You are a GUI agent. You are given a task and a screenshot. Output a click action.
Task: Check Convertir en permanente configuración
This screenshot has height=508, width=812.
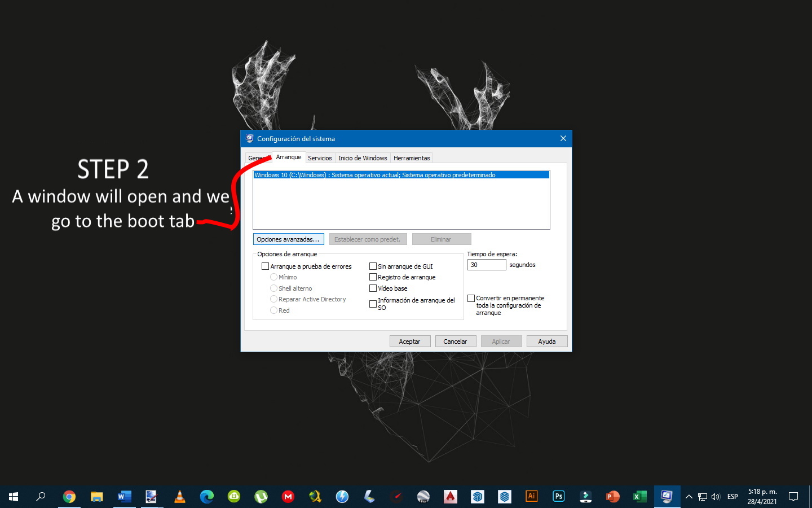(471, 298)
